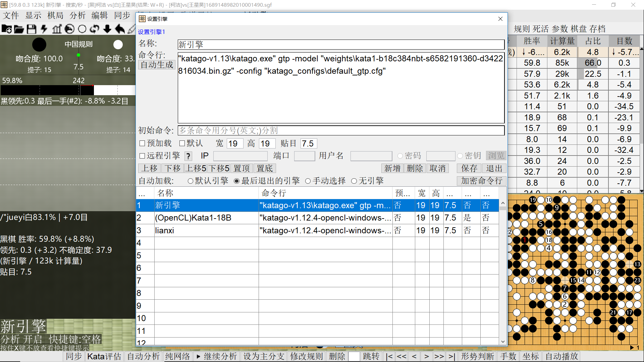Click the download arrow icon in the toolbar
Viewport: 644px width, 362px height.
107,29
